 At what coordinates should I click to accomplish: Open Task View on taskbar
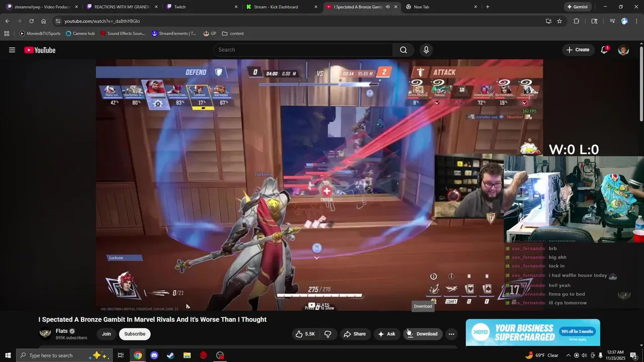pyautogui.click(x=121, y=355)
